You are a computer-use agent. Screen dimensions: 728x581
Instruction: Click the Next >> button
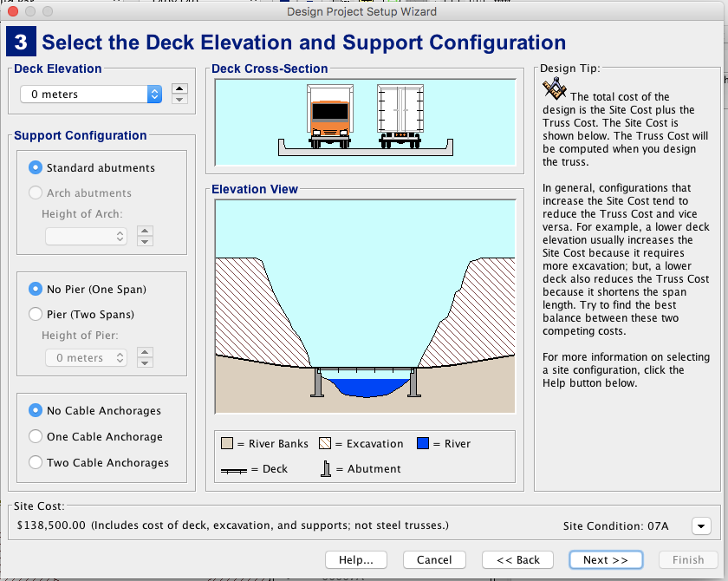(606, 559)
